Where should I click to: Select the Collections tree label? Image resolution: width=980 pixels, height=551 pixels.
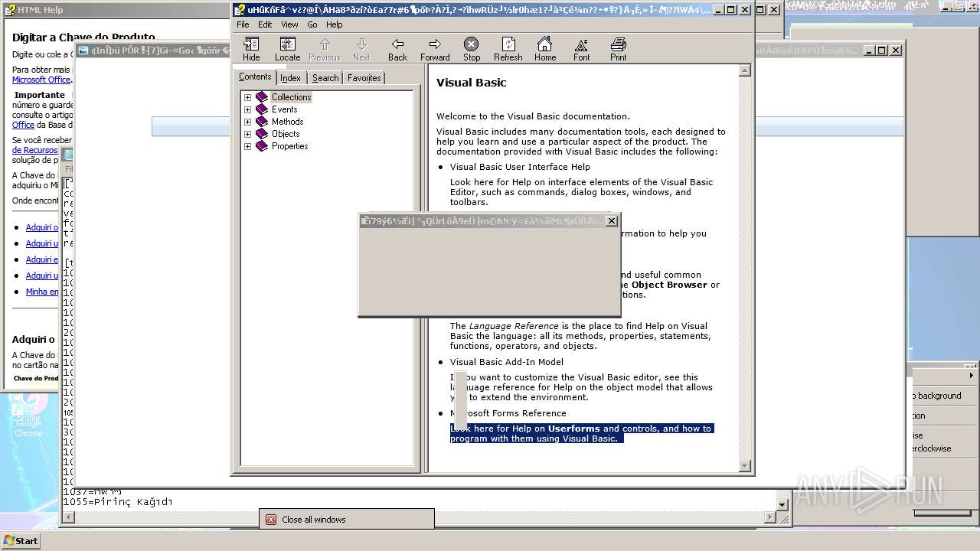coord(291,97)
